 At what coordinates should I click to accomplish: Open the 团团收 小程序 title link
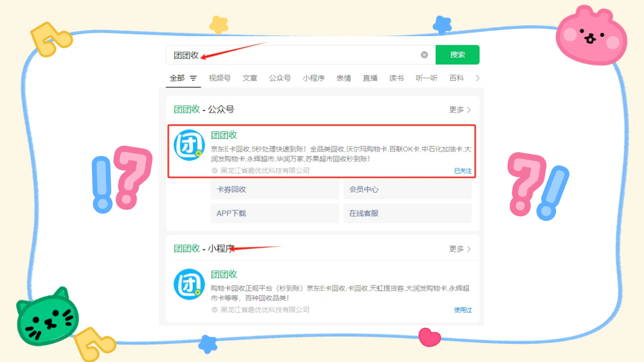pos(224,274)
